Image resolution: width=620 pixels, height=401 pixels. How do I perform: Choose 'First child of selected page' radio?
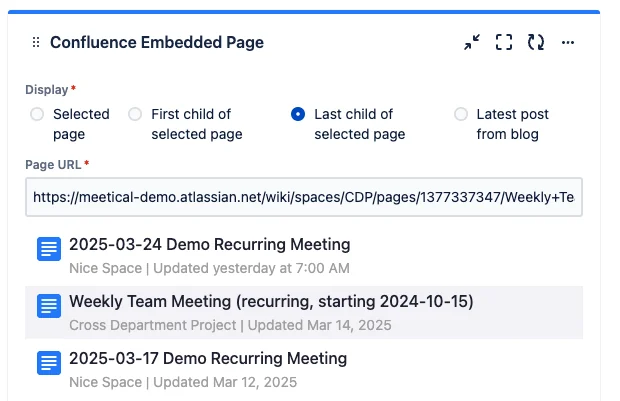pos(135,114)
